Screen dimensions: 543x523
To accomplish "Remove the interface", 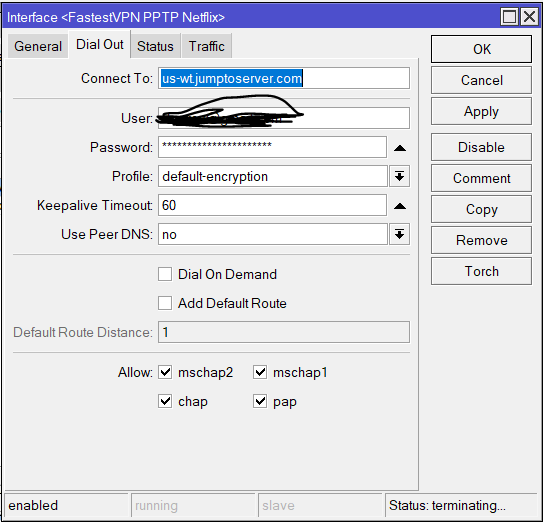I will 481,240.
